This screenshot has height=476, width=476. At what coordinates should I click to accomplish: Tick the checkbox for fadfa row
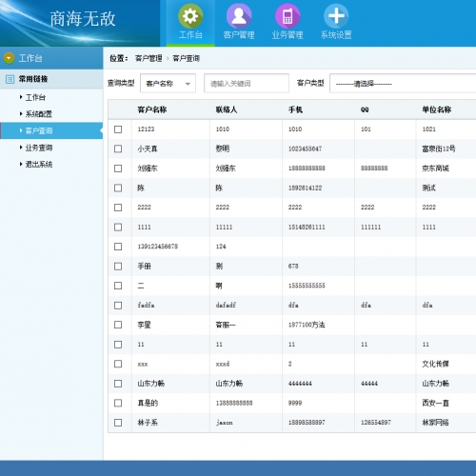118,306
